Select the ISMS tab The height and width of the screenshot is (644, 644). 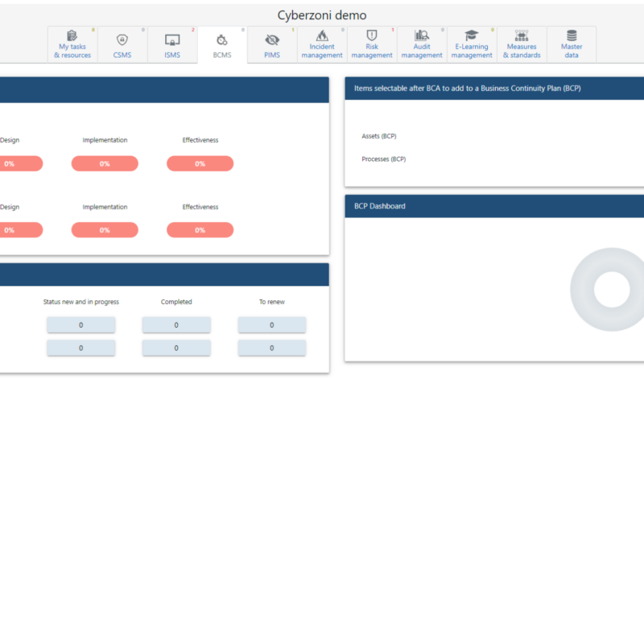pyautogui.click(x=172, y=44)
